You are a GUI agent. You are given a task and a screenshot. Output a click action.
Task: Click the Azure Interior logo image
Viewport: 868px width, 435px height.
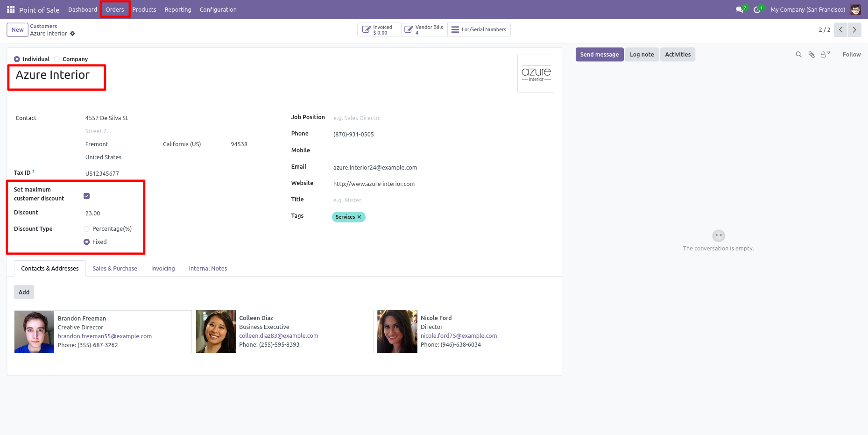(x=536, y=73)
